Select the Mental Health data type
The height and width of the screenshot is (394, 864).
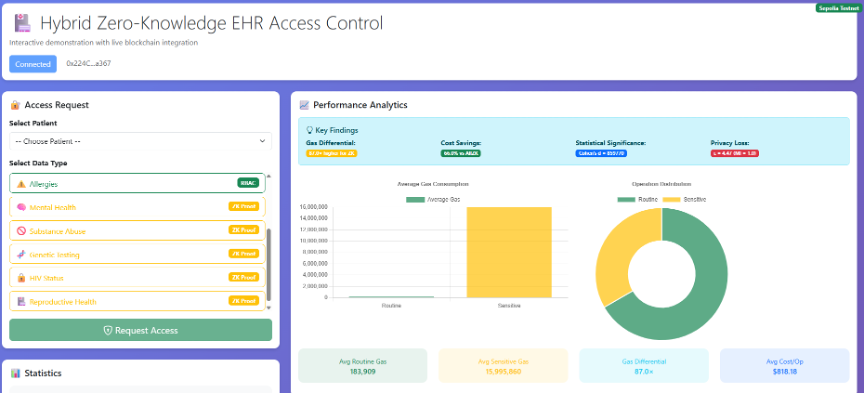tap(137, 207)
